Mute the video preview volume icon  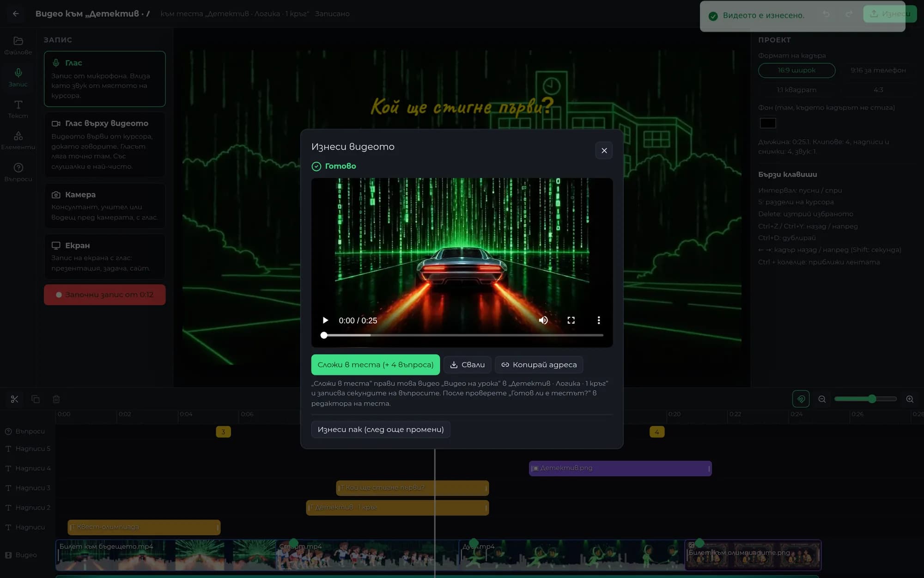(x=543, y=320)
